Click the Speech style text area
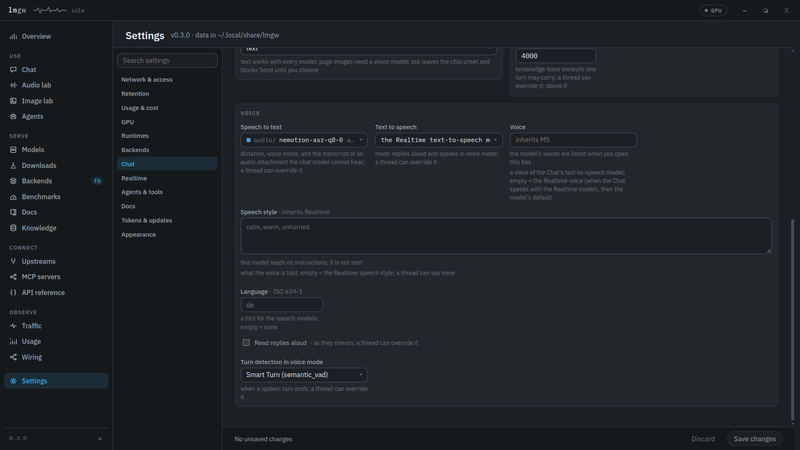800x450 pixels. pos(506,236)
